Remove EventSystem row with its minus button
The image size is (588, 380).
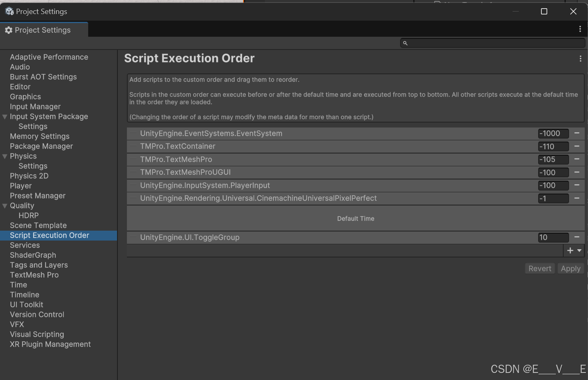577,133
